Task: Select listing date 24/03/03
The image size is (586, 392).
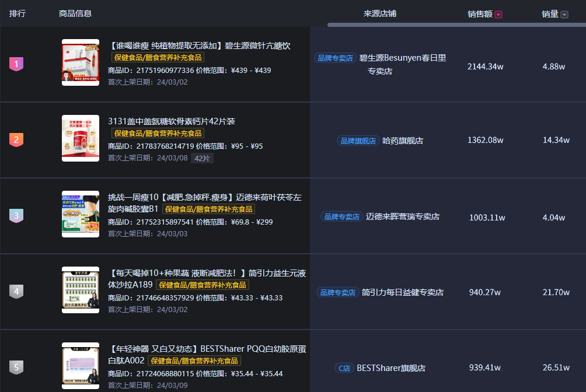Action: click(x=172, y=233)
